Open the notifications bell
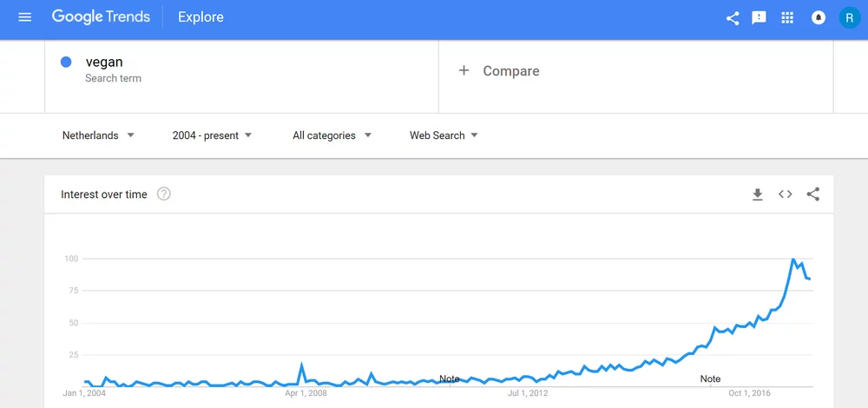This screenshot has width=868, height=408. (x=818, y=17)
